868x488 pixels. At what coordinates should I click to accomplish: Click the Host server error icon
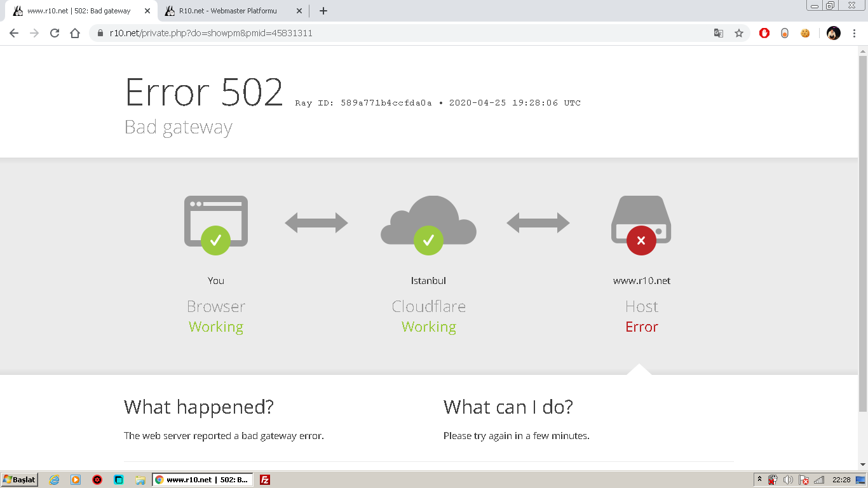click(x=641, y=225)
